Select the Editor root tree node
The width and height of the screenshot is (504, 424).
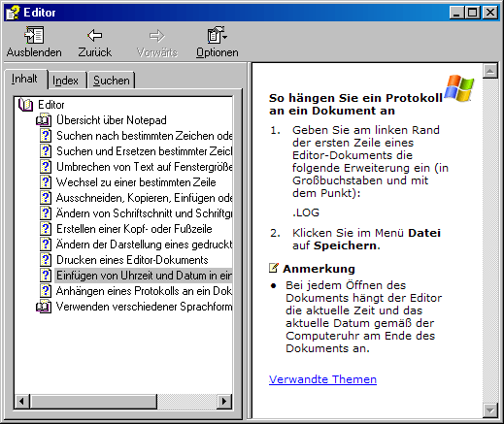pos(51,105)
